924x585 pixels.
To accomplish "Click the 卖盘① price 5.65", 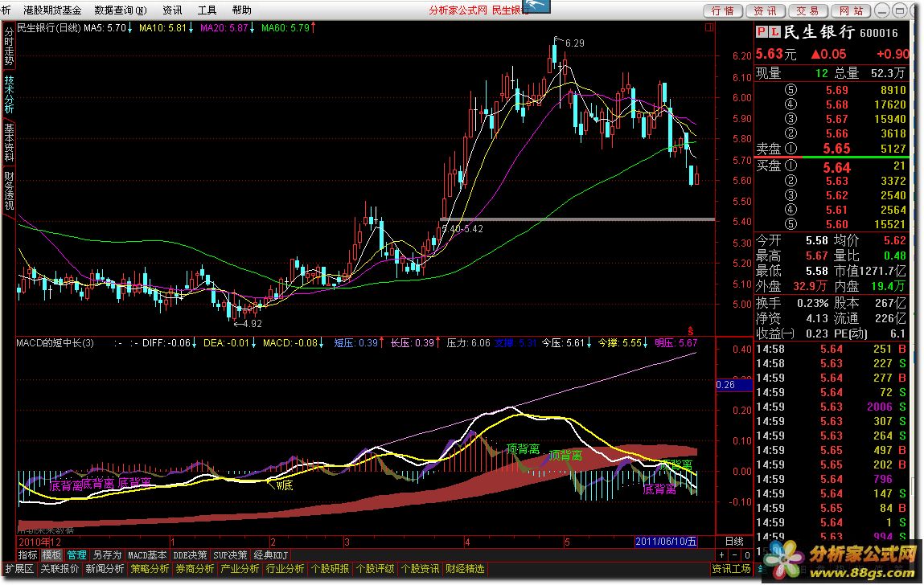I will [x=837, y=149].
